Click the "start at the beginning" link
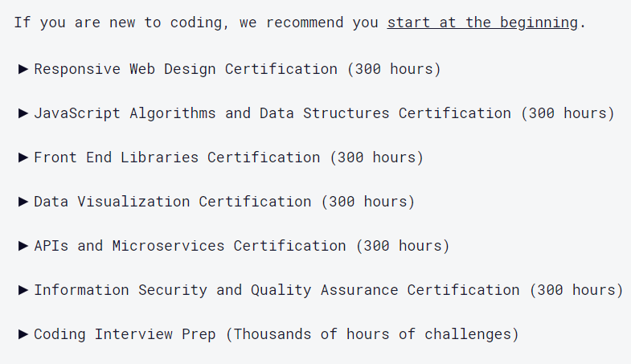Screen dimensions: 631x364 (481, 22)
